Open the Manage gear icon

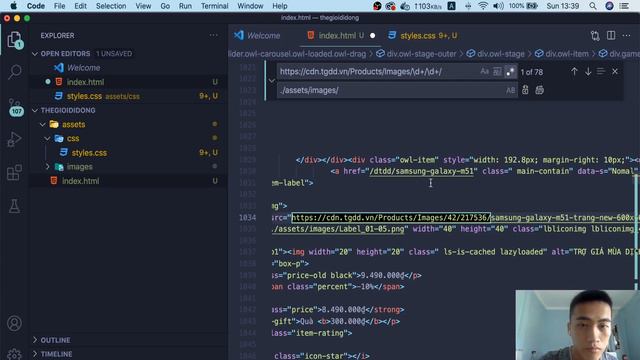[x=14, y=353]
